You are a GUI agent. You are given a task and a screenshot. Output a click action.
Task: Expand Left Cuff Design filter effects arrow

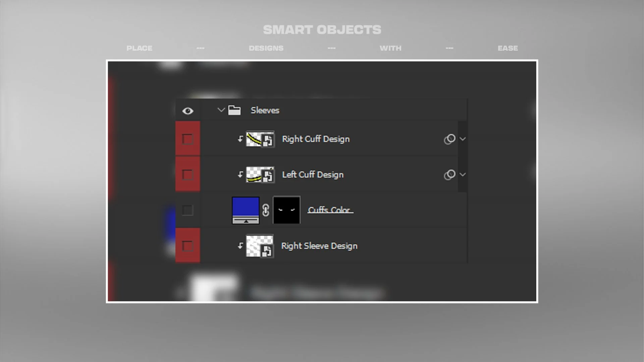463,175
